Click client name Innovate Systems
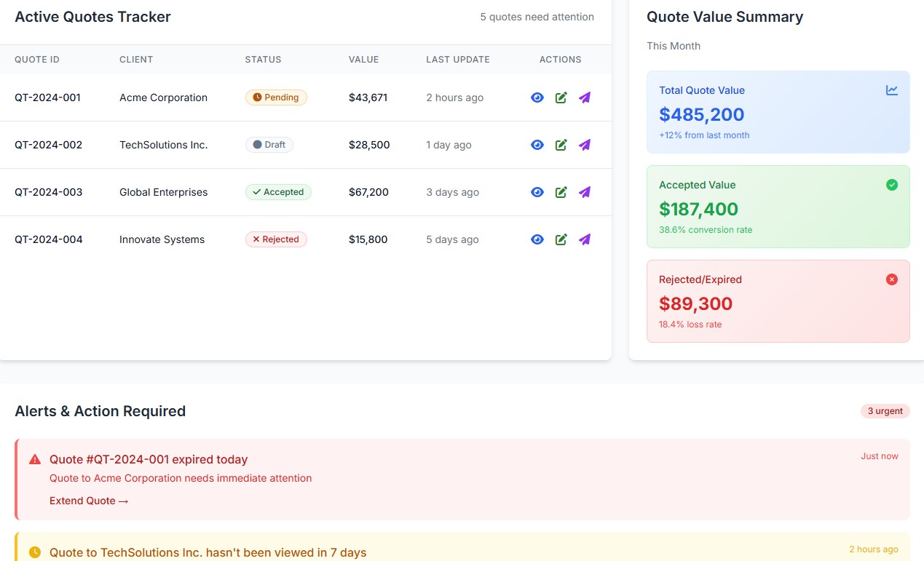Image resolution: width=924 pixels, height=561 pixels. pos(162,239)
